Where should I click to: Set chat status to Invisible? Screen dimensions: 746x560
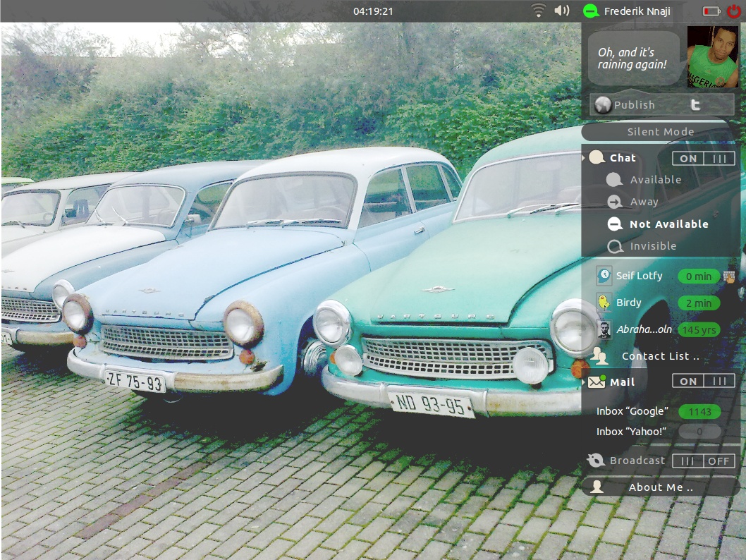(652, 246)
